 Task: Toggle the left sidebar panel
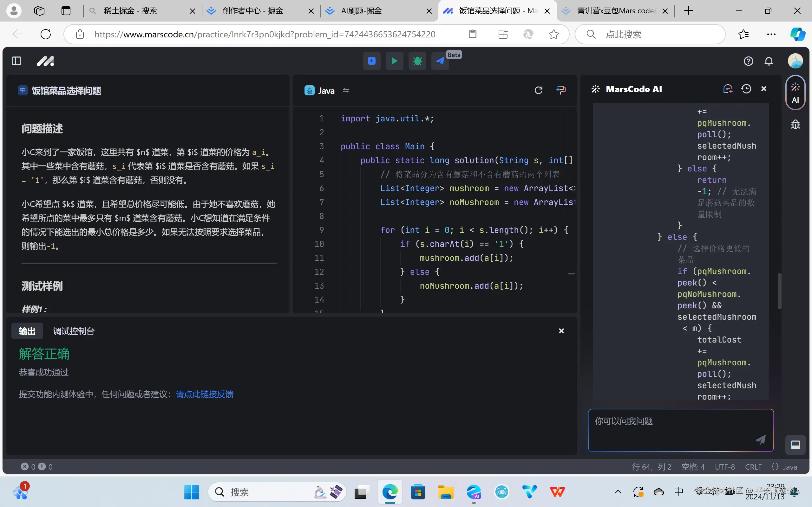[16, 61]
